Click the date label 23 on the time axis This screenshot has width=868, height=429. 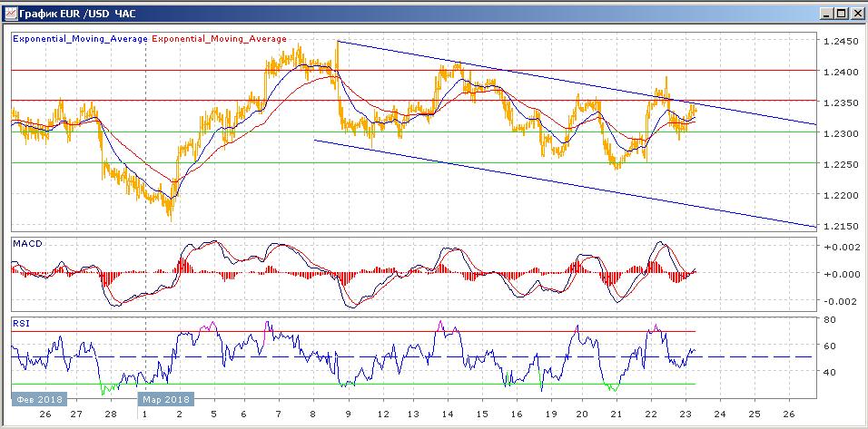pyautogui.click(x=686, y=414)
